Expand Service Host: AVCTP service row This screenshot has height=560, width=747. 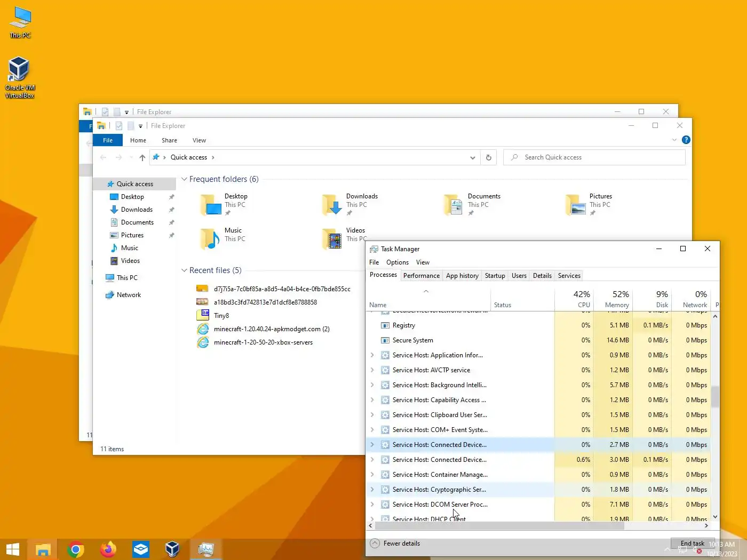click(372, 370)
